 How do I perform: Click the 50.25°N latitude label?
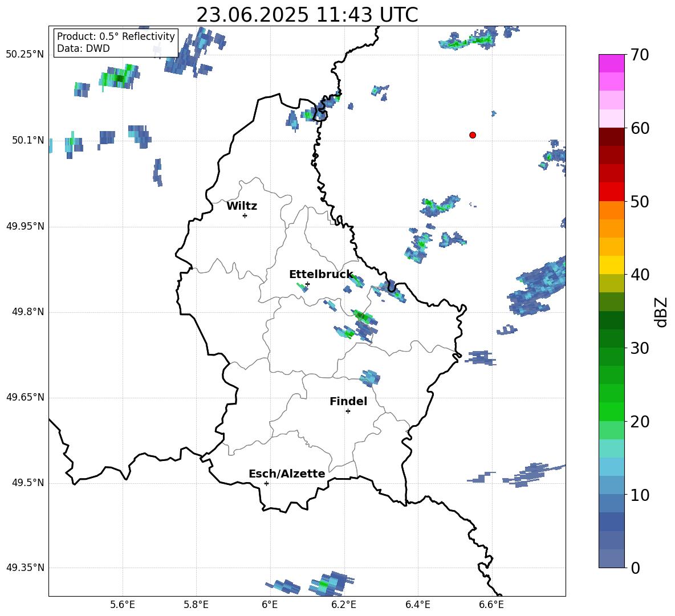pyautogui.click(x=25, y=55)
